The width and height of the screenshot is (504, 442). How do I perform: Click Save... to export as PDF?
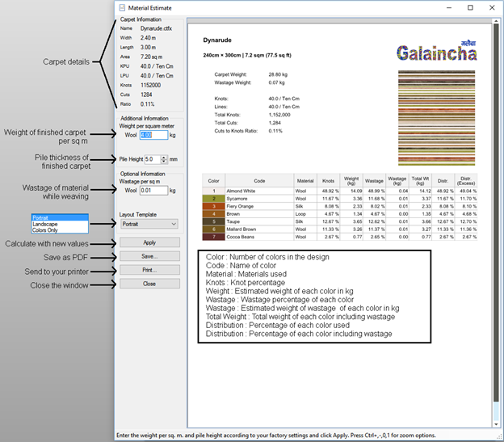click(x=149, y=256)
